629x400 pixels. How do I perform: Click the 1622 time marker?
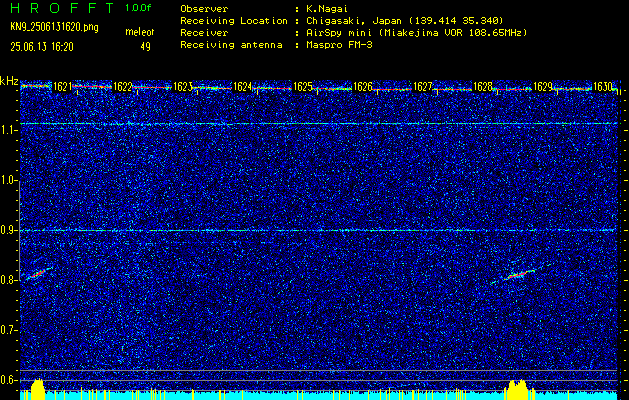123,87
